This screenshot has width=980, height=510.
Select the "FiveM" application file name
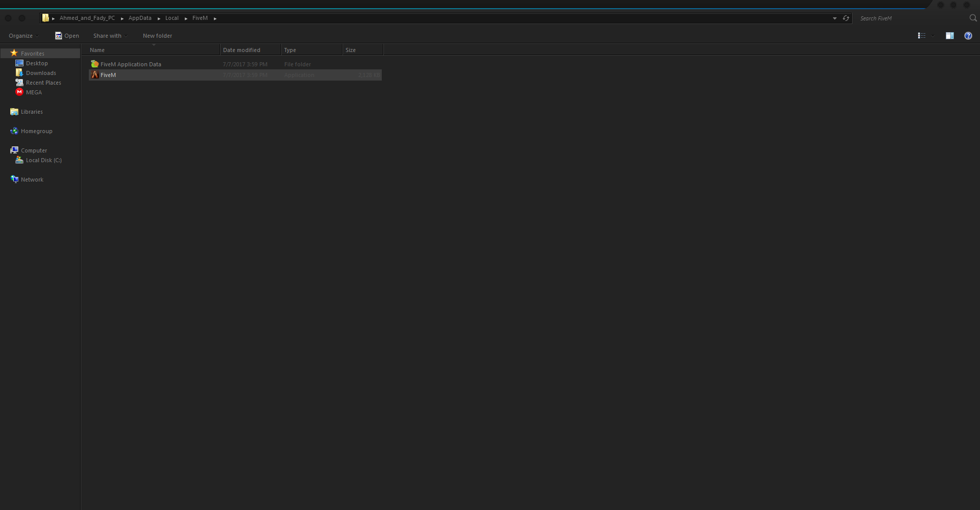point(108,75)
